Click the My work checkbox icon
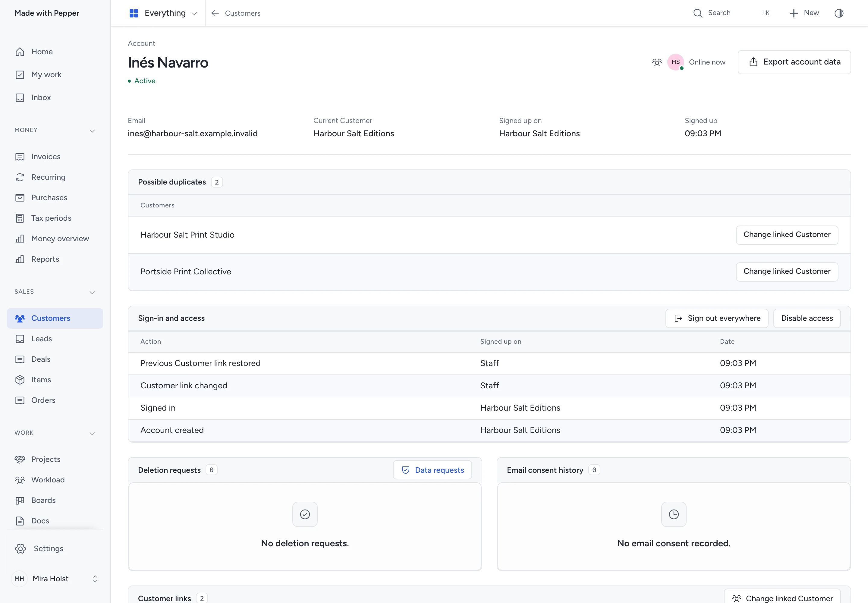 point(20,75)
